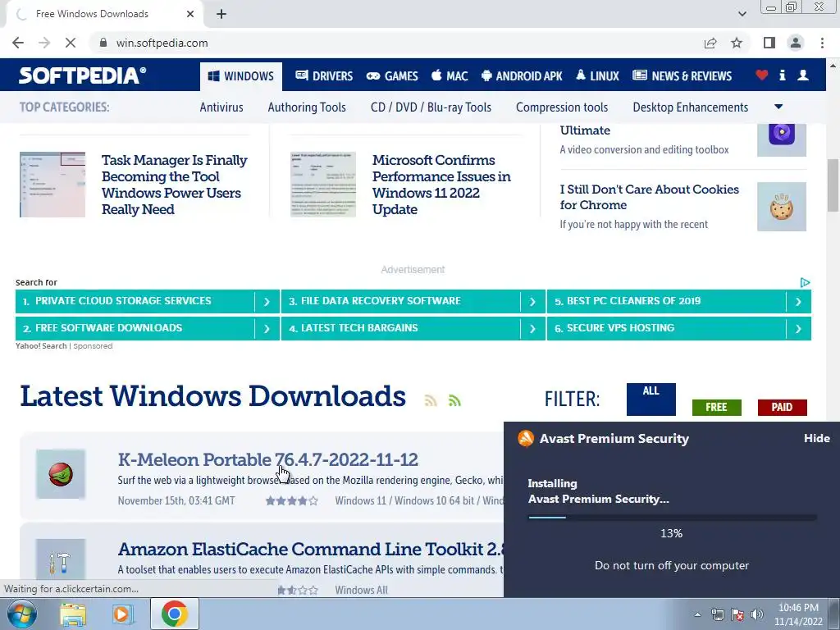This screenshot has width=840, height=630.
Task: Read Task Manager Is Finally Becoming article
Action: point(174,185)
